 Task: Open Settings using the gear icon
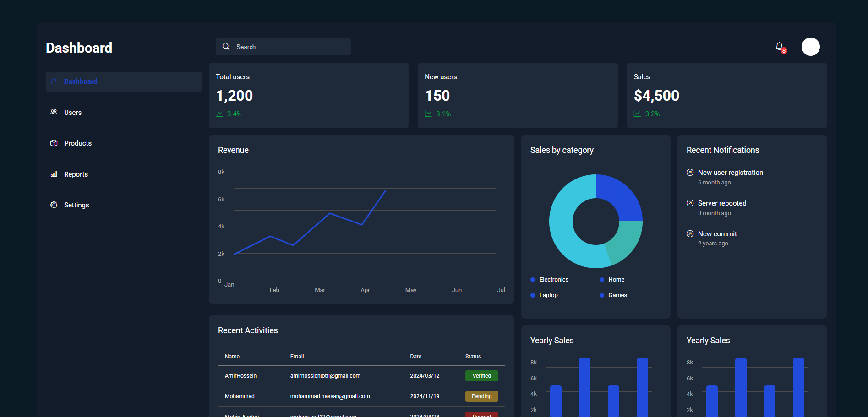54,205
